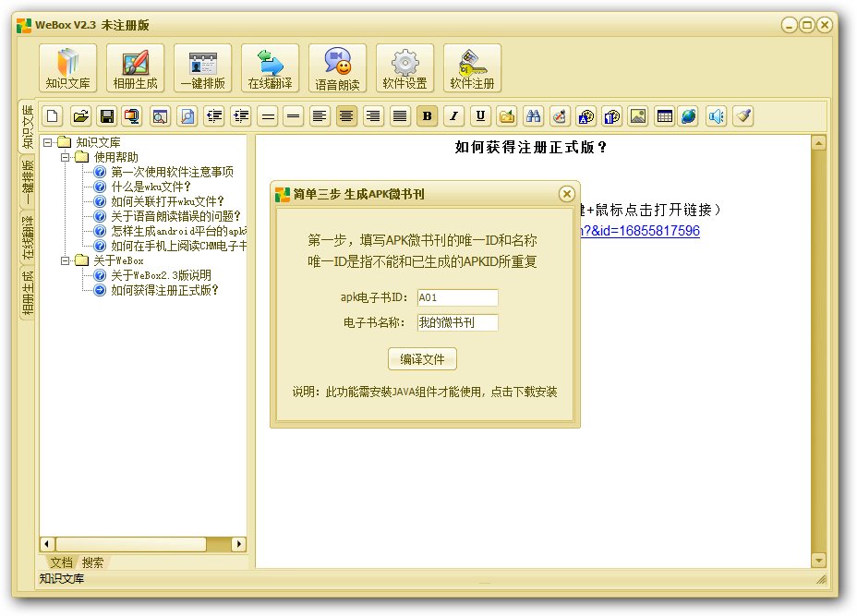This screenshot has width=857, height=616.
Task: Click the background color palette icon
Action: point(612,115)
